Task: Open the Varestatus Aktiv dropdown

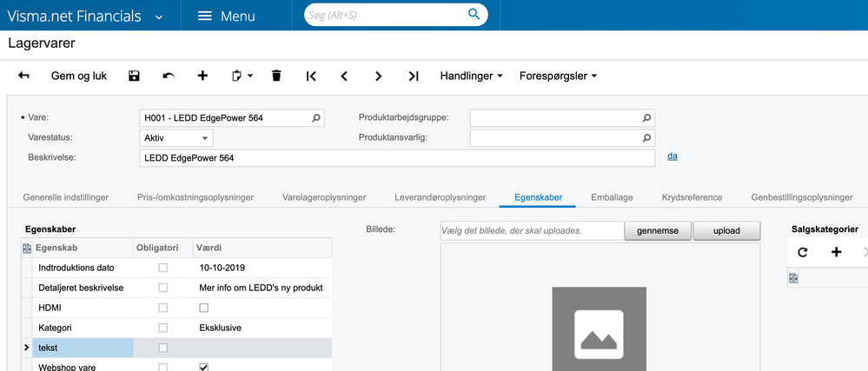Action: (204, 138)
